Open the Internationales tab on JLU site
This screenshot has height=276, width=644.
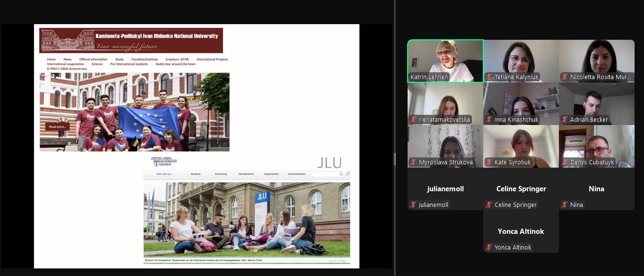pos(296,174)
